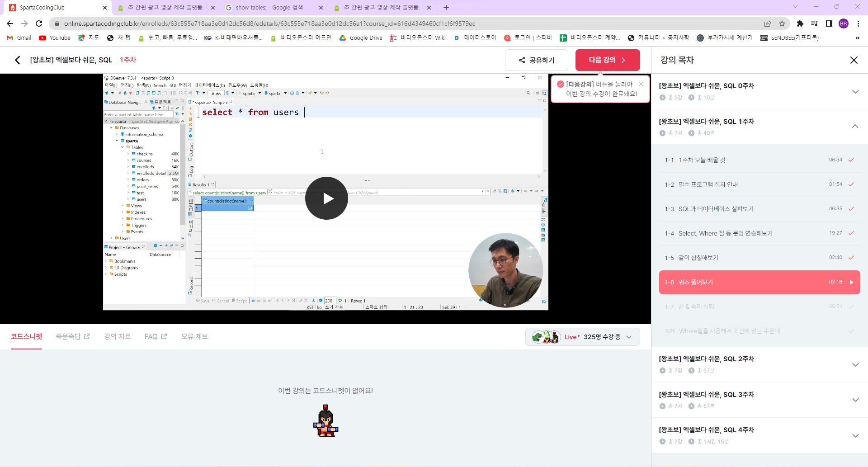Screen dimensions: 868x467
Task: Bookmark this page with the star icon
Action: [x=782, y=24]
